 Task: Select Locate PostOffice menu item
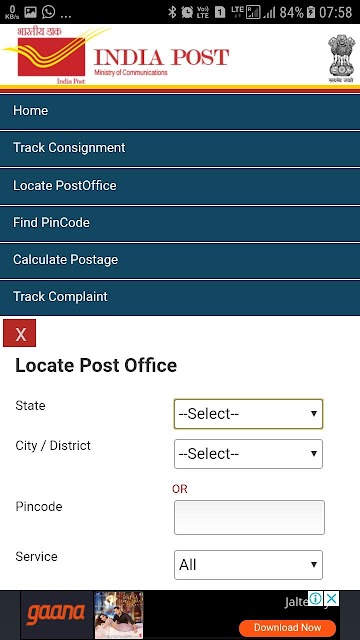180,186
